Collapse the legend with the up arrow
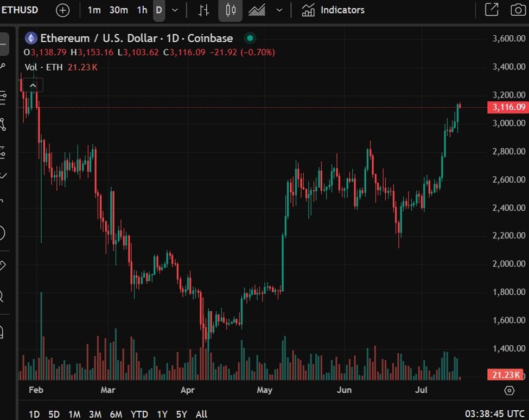This screenshot has width=529, height=420. (33, 85)
